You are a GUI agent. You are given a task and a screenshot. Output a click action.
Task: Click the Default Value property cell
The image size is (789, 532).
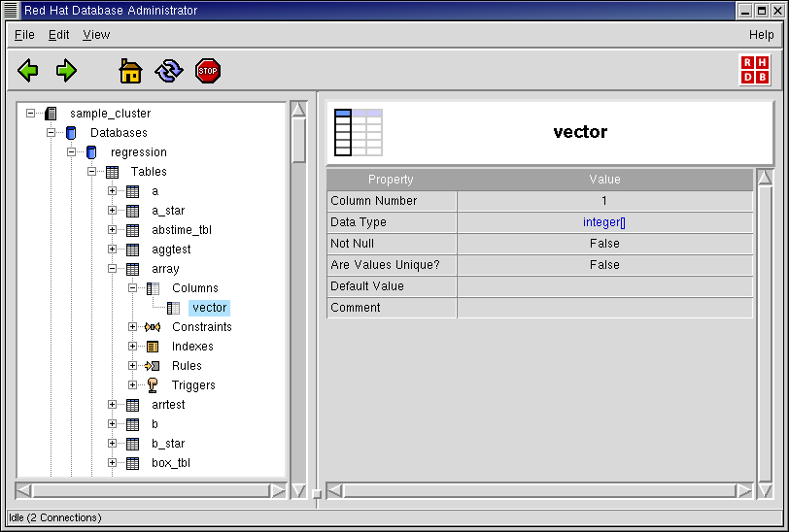392,286
